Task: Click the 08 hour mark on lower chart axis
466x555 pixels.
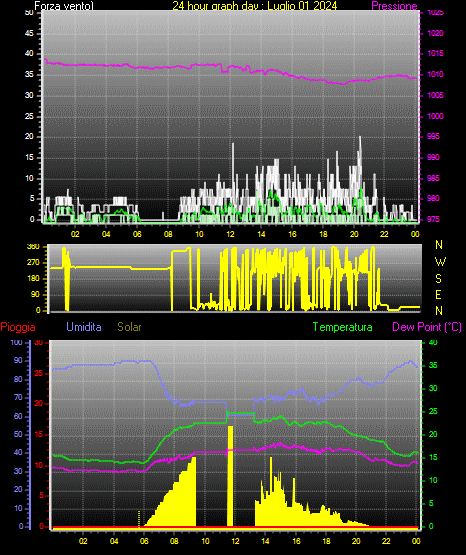Action: tap(174, 541)
